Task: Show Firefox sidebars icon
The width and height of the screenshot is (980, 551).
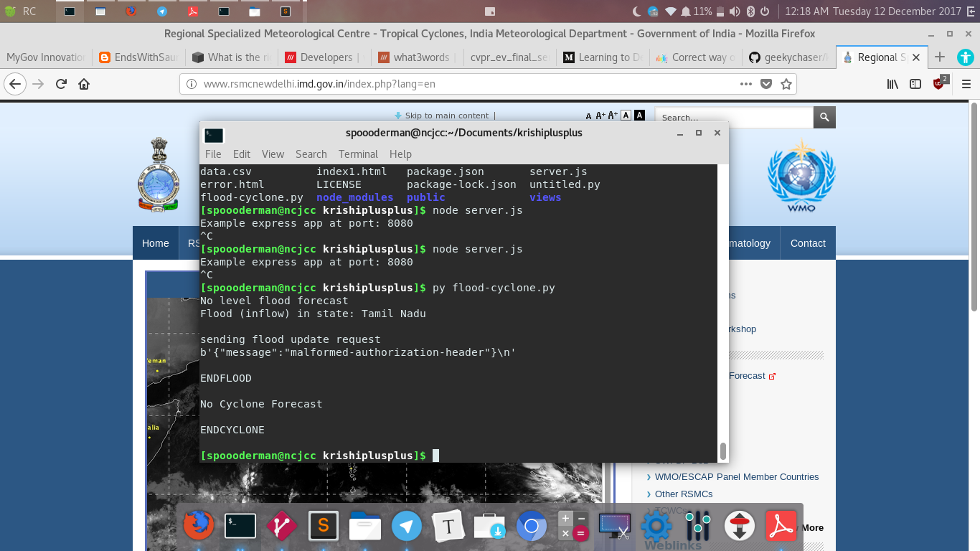Action: (x=915, y=84)
